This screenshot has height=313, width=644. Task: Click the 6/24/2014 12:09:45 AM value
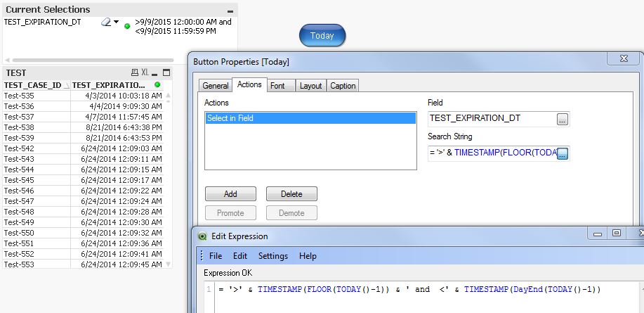click(121, 264)
